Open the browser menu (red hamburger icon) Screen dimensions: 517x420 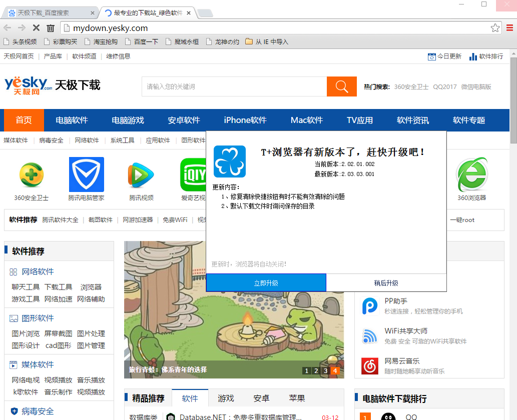tap(510, 28)
